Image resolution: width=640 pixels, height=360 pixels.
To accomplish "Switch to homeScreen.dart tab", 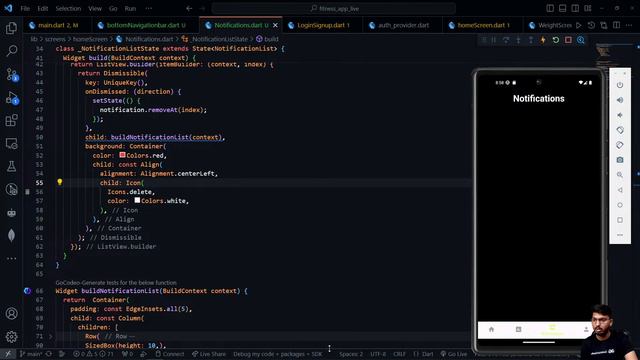I will coord(482,25).
